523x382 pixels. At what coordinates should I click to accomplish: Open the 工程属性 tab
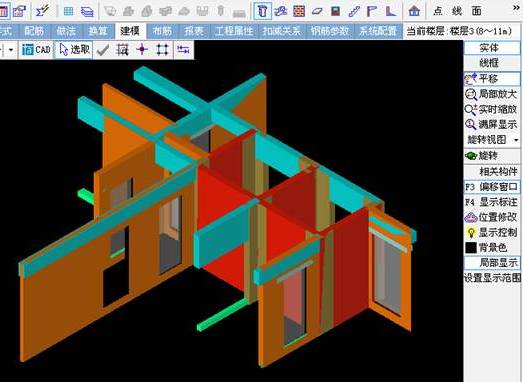coord(234,31)
